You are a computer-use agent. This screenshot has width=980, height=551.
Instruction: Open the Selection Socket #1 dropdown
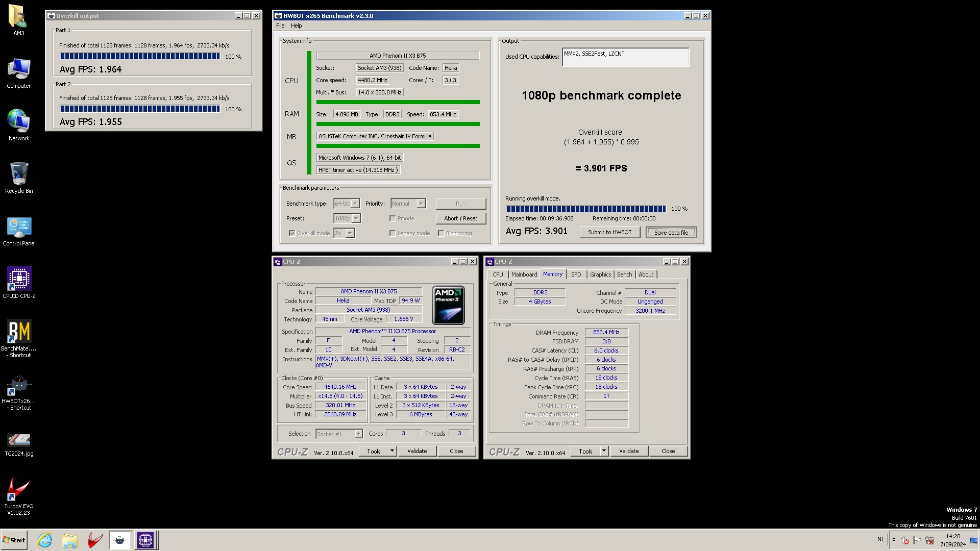339,434
